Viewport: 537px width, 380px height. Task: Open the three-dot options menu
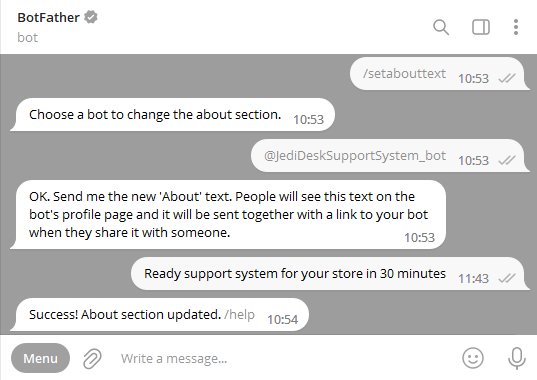coord(516,27)
